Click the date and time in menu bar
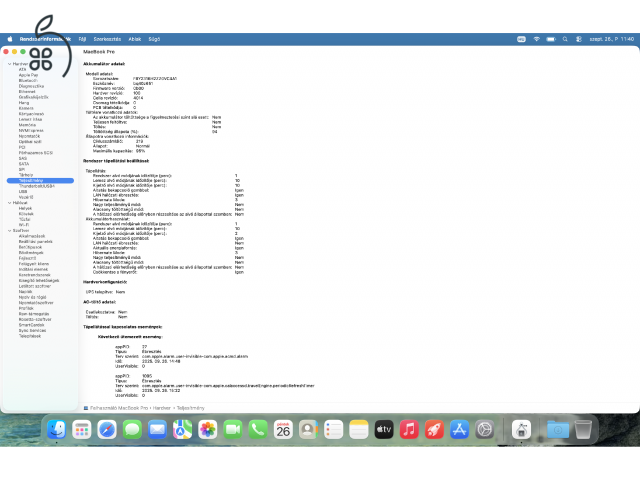The image size is (640, 480). pyautogui.click(x=611, y=39)
